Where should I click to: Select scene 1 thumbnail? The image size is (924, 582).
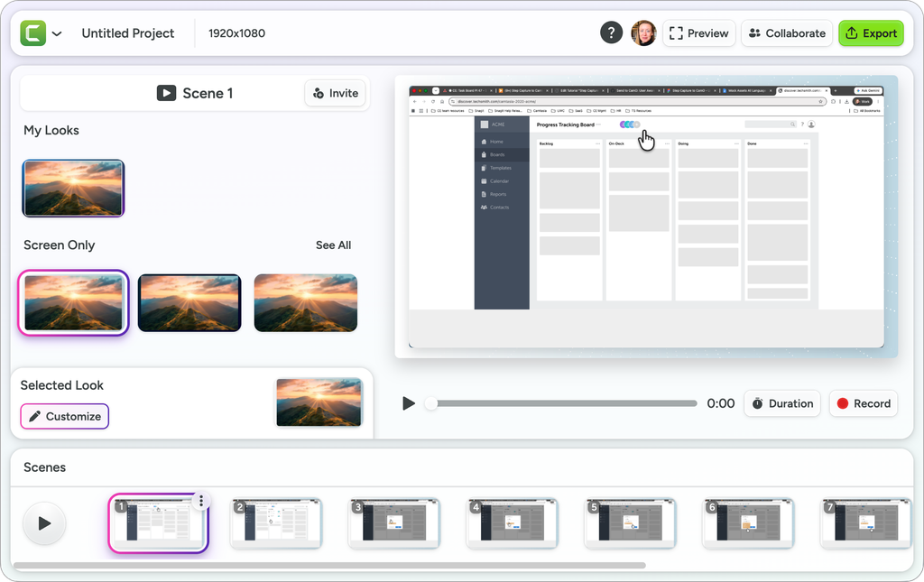[158, 523]
